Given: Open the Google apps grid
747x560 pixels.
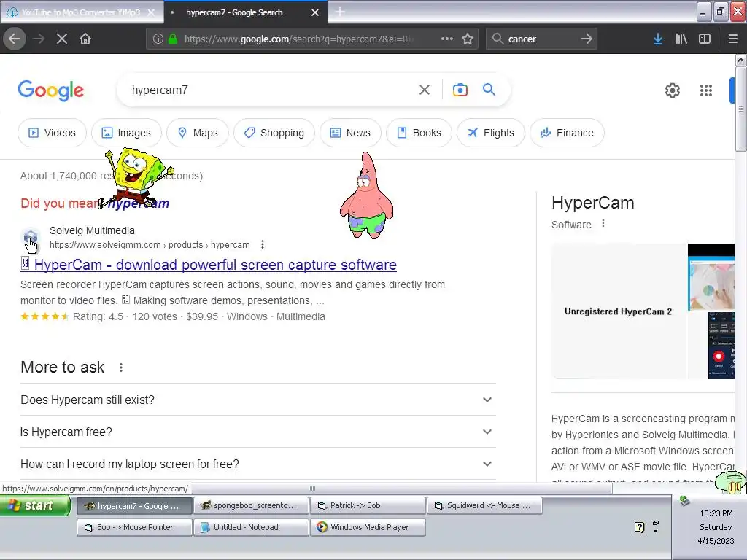Looking at the screenshot, I should pos(706,90).
